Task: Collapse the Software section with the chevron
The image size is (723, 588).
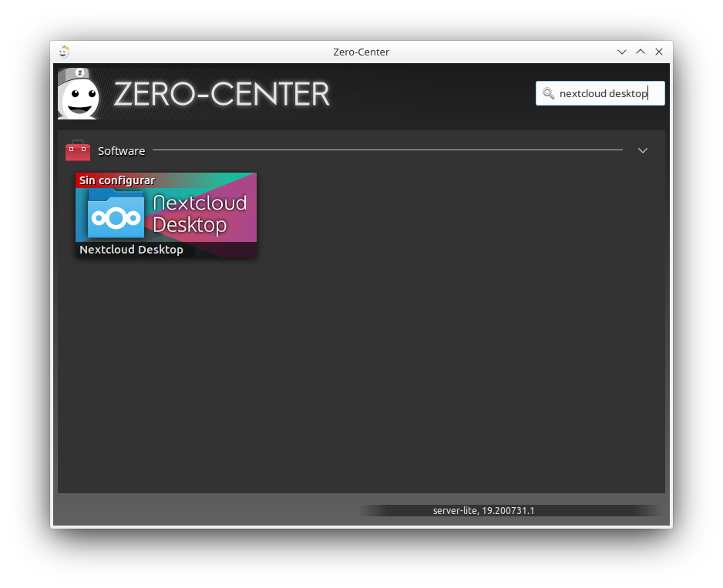Action: click(x=643, y=150)
